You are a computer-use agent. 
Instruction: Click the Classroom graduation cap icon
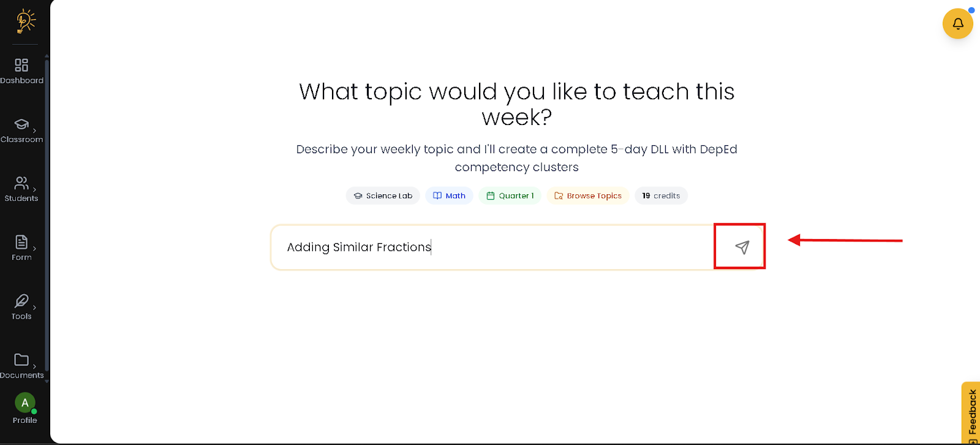[x=21, y=124]
